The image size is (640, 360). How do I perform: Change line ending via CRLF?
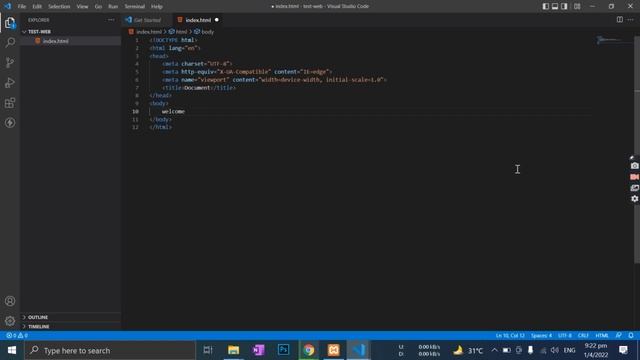(x=583, y=336)
